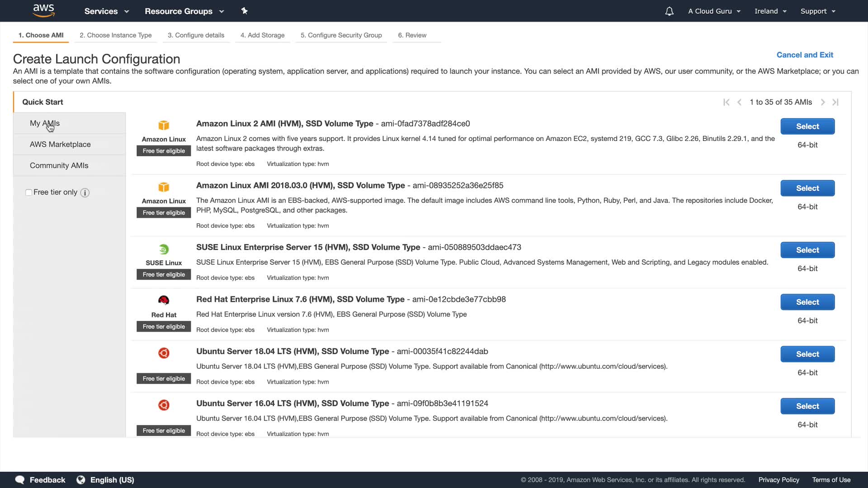Click the pin shortcuts icon in navbar

(x=245, y=11)
